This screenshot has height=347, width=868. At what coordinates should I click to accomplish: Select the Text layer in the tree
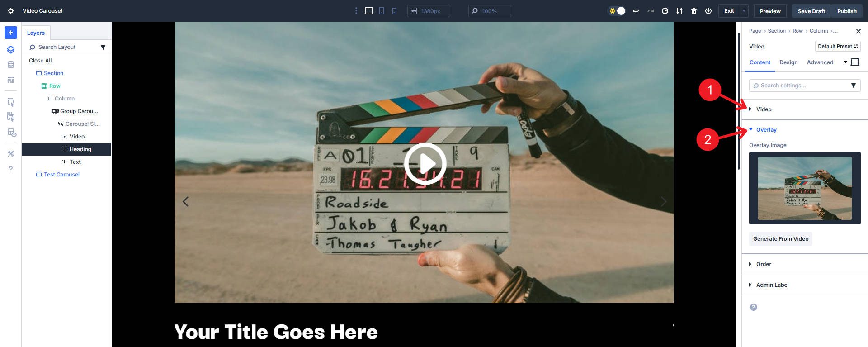[x=75, y=162]
